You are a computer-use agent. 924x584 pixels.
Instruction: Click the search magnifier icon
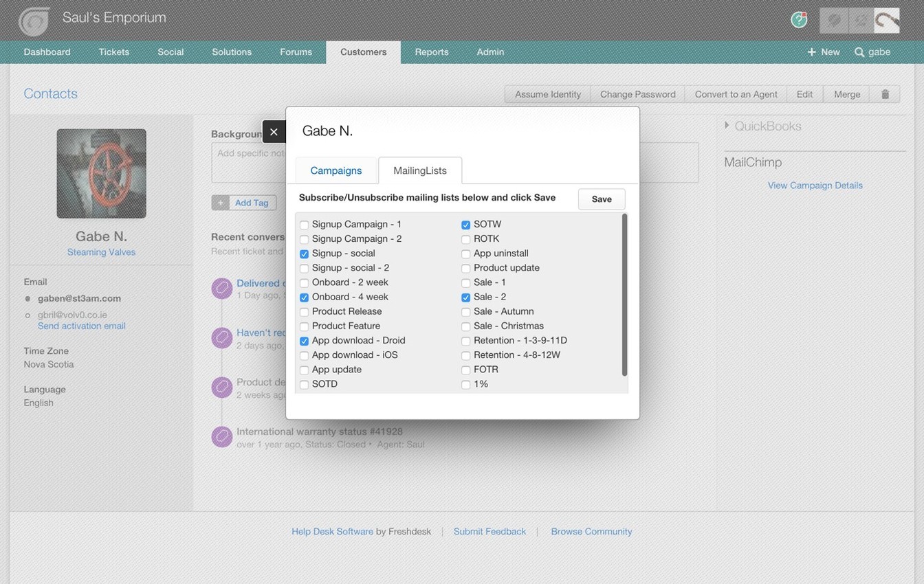pos(859,52)
